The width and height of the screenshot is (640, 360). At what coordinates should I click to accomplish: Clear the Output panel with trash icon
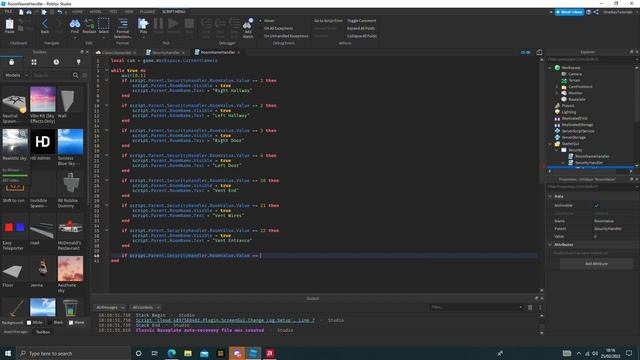click(530, 307)
